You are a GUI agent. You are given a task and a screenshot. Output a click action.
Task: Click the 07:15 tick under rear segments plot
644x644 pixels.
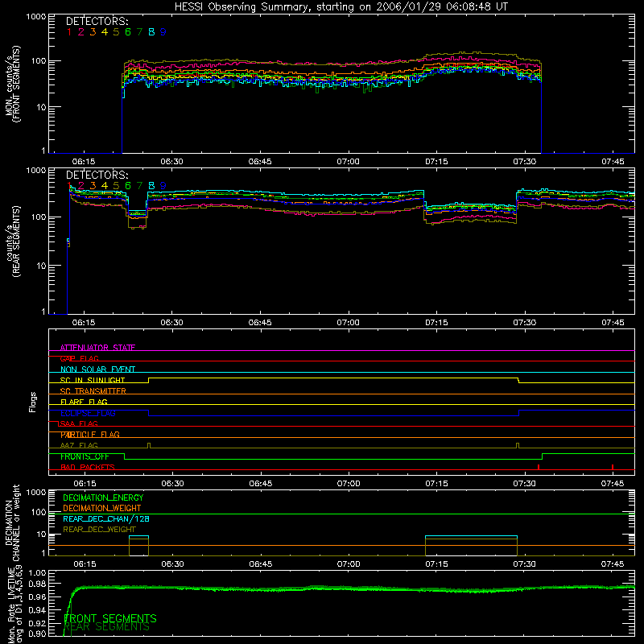436,323
